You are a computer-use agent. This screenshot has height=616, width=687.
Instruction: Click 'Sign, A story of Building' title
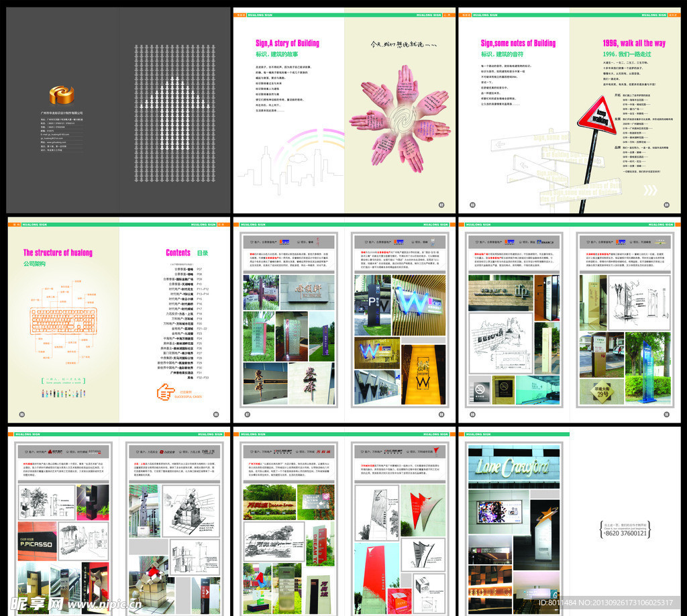(x=287, y=43)
